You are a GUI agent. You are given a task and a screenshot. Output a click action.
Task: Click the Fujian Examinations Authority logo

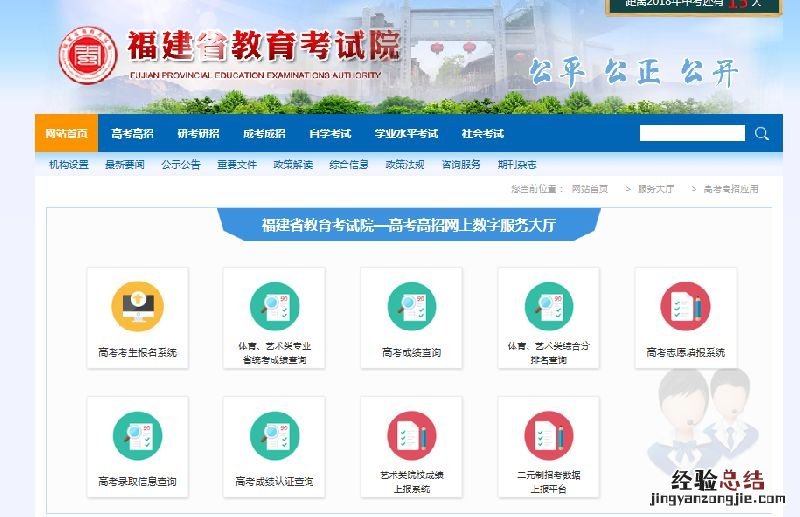(x=88, y=55)
